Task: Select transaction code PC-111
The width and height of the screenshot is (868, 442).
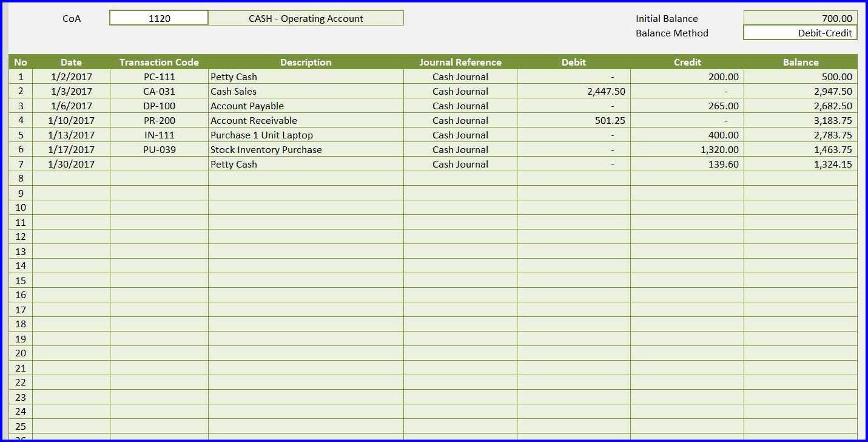Action: (159, 76)
